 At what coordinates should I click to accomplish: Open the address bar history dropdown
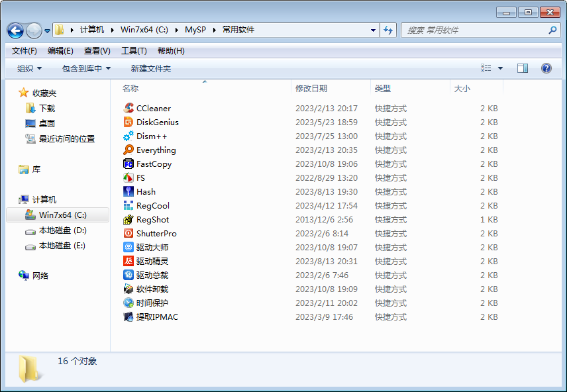(x=373, y=30)
